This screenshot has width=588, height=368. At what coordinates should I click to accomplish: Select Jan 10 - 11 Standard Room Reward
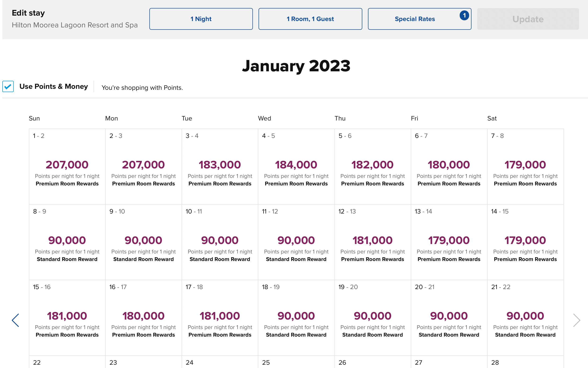pyautogui.click(x=220, y=242)
